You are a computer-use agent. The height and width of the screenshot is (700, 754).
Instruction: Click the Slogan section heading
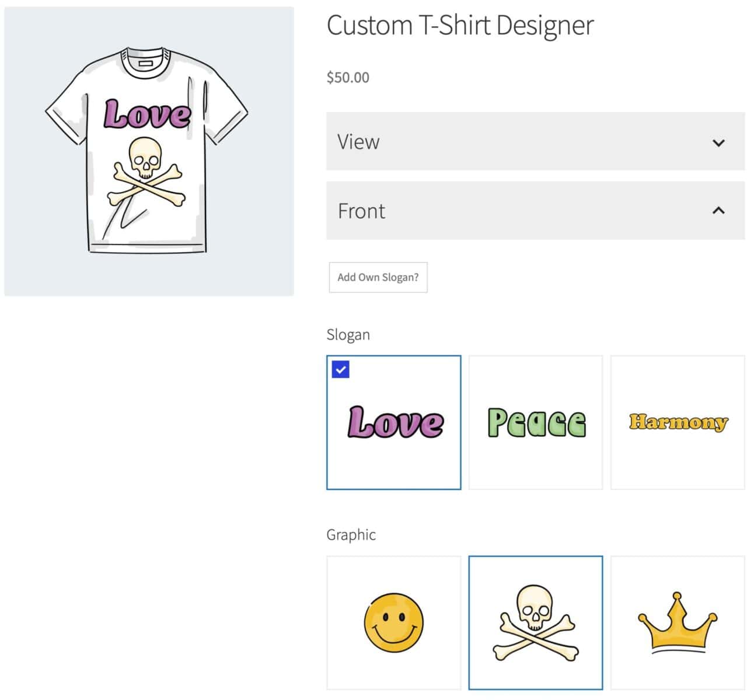point(348,335)
